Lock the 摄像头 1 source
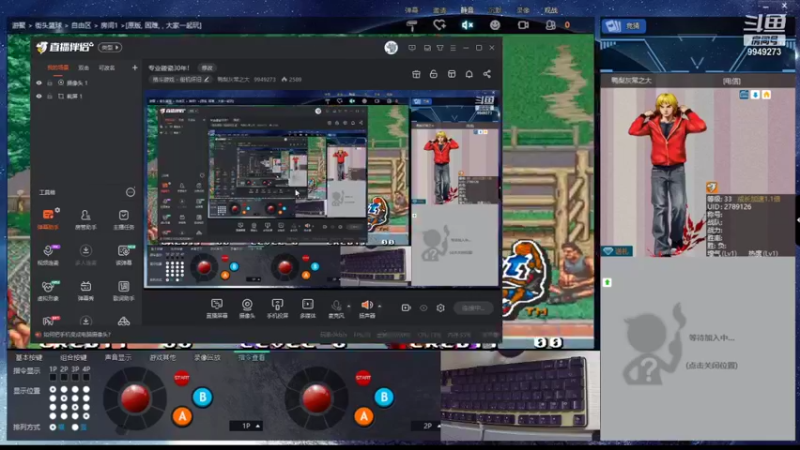This screenshot has height=450, width=800. click(x=49, y=83)
